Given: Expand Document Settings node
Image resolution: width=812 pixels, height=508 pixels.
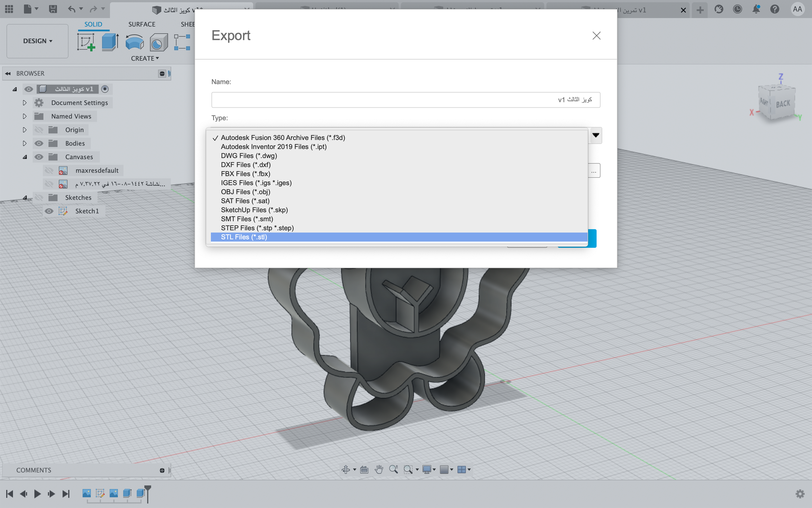Looking at the screenshot, I should click(x=24, y=103).
